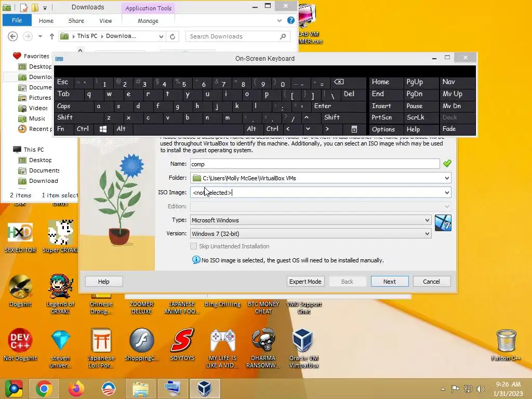Image resolution: width=532 pixels, height=399 pixels.
Task: Open the DHARMA RANSOMW skull icon
Action: click(x=263, y=340)
